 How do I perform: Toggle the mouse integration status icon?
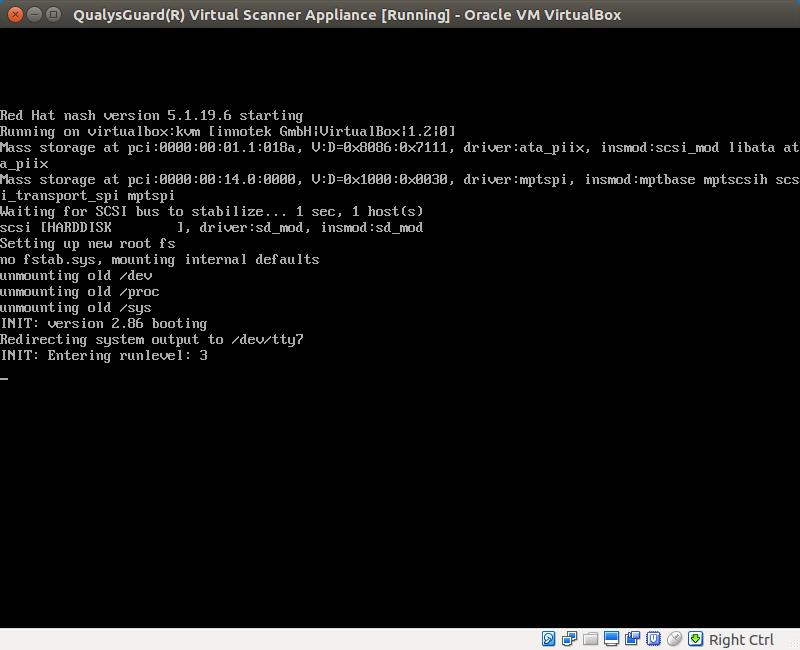pyautogui.click(x=674, y=639)
